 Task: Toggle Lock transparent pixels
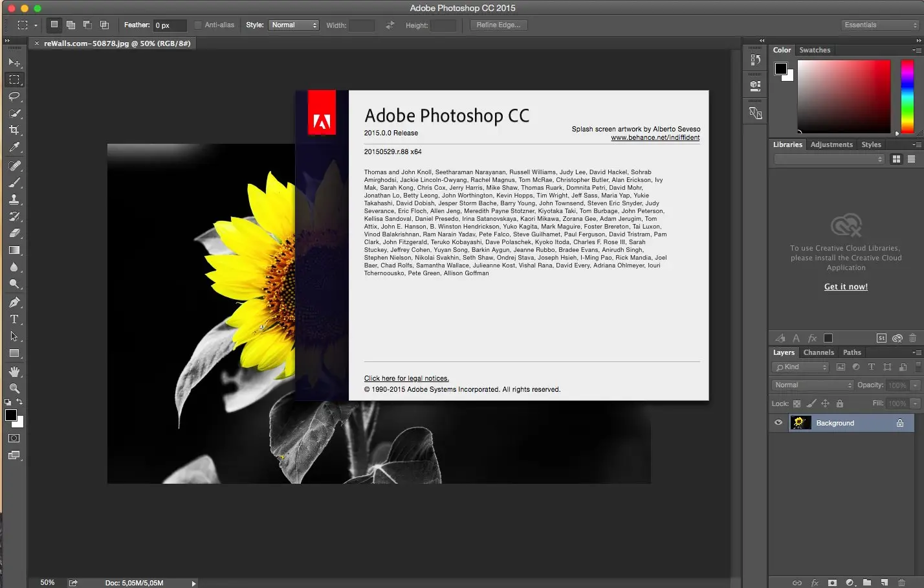pos(797,403)
